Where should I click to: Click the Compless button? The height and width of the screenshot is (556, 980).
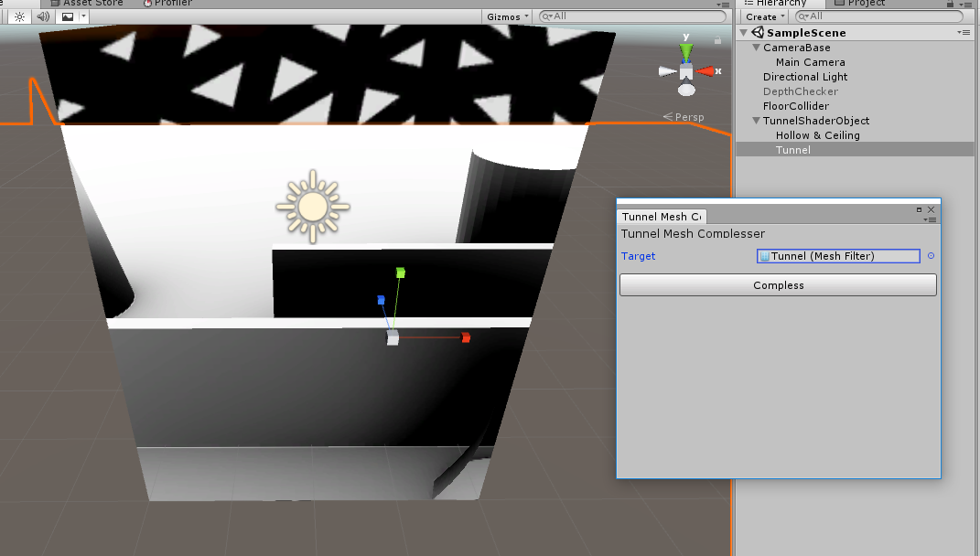coord(778,285)
